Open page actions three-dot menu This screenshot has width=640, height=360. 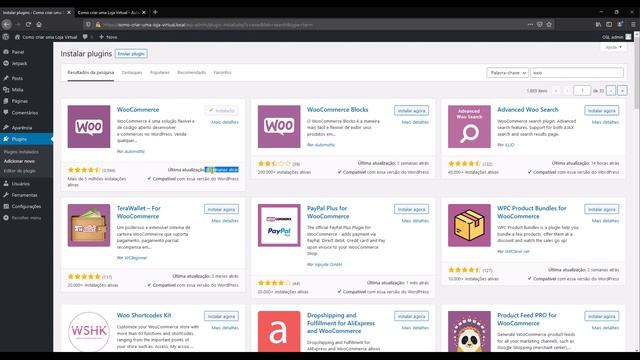tap(530, 24)
